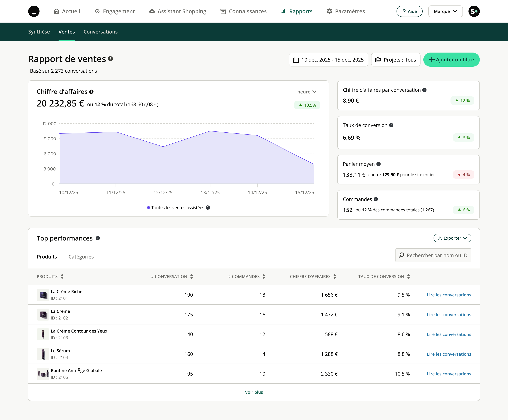Sort table by Chiffre d'affaires column
The width and height of the screenshot is (508, 420).
coord(335,276)
